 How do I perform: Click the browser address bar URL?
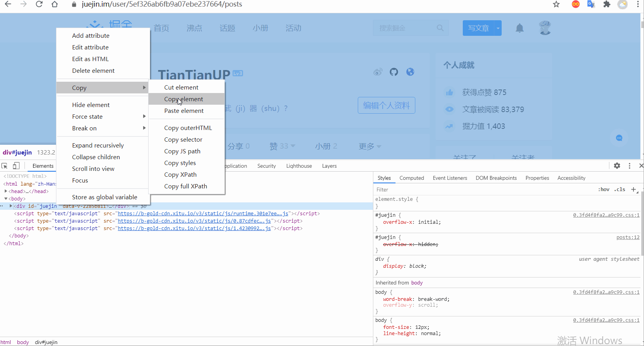[162, 4]
